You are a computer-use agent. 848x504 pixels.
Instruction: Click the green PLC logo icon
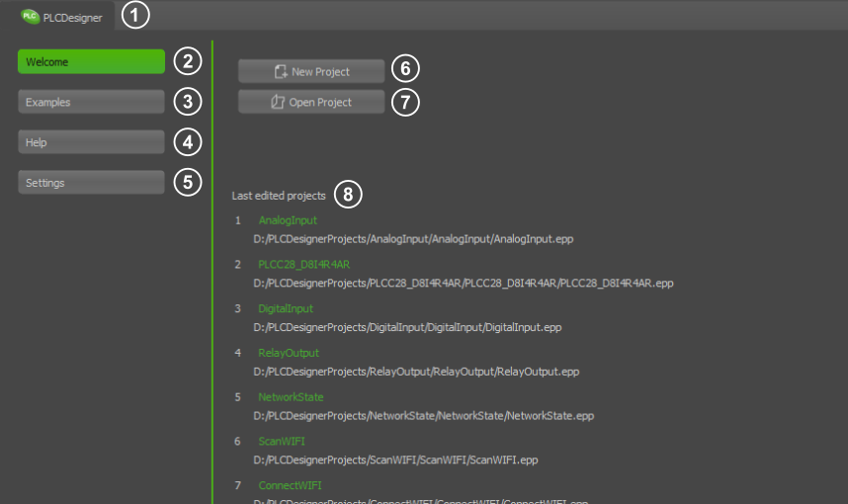[31, 16]
